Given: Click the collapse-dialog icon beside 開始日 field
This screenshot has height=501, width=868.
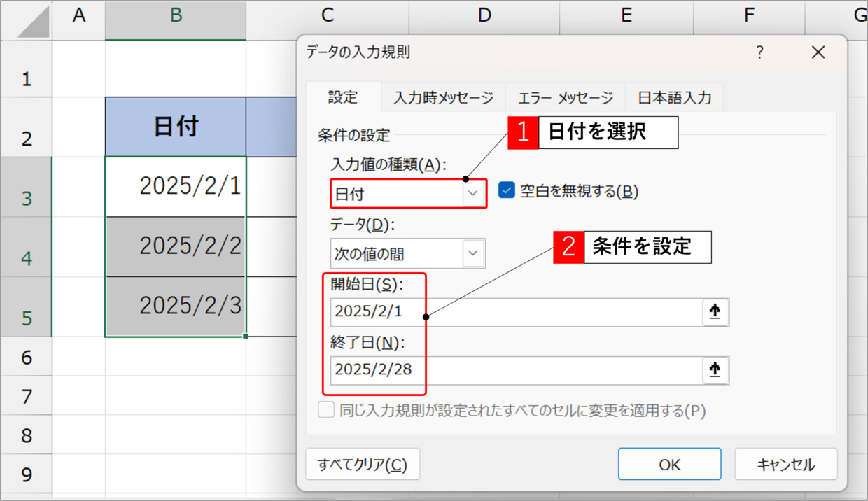Looking at the screenshot, I should click(x=715, y=312).
